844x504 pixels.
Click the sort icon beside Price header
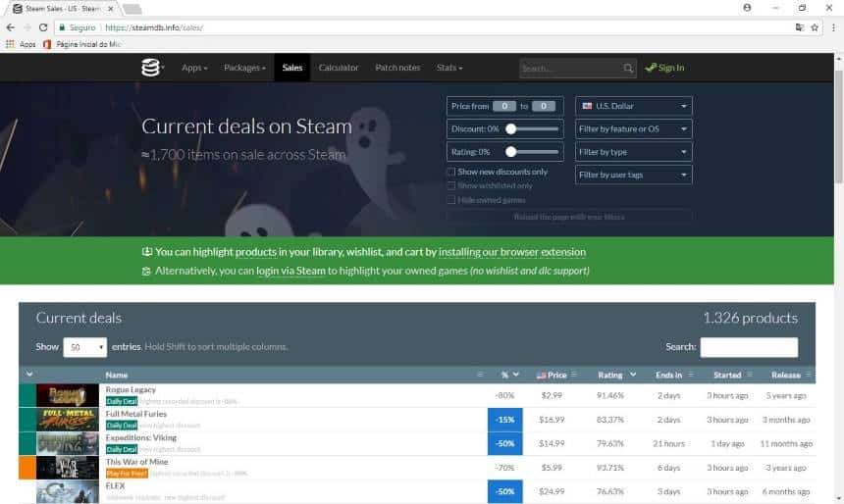(x=574, y=375)
